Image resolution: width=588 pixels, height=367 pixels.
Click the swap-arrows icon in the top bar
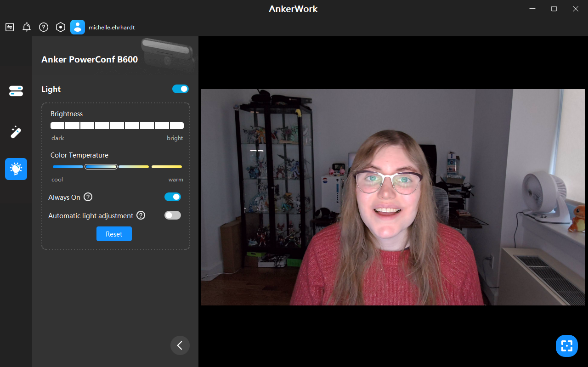point(10,27)
